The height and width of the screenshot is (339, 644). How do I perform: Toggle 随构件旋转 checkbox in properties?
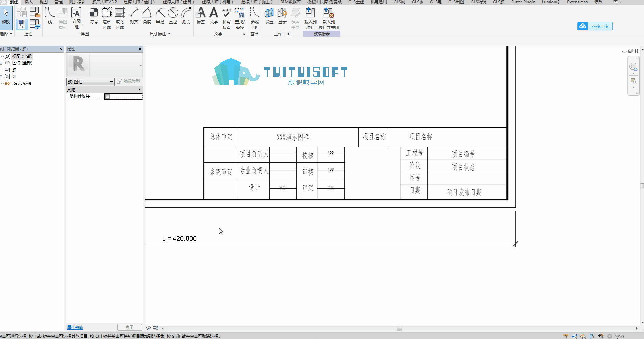pyautogui.click(x=107, y=97)
